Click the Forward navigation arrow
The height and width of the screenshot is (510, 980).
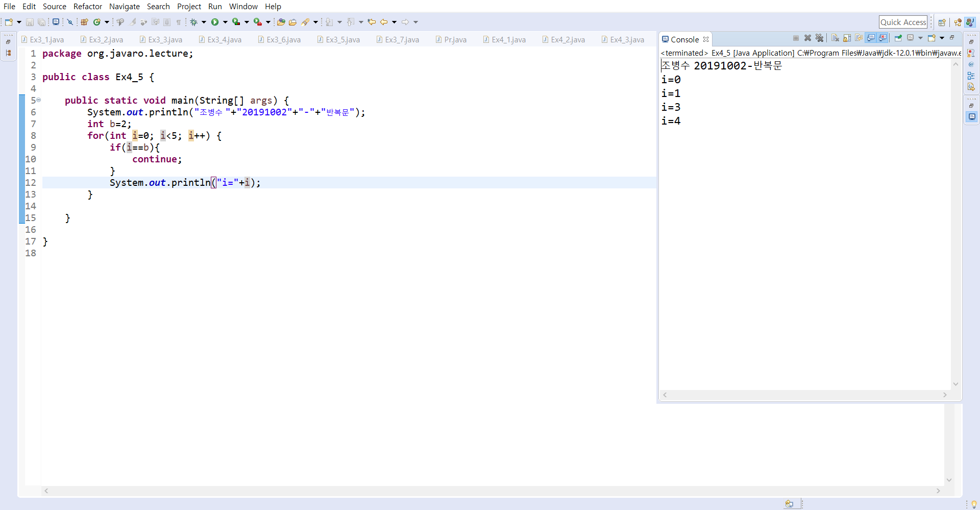(x=405, y=22)
